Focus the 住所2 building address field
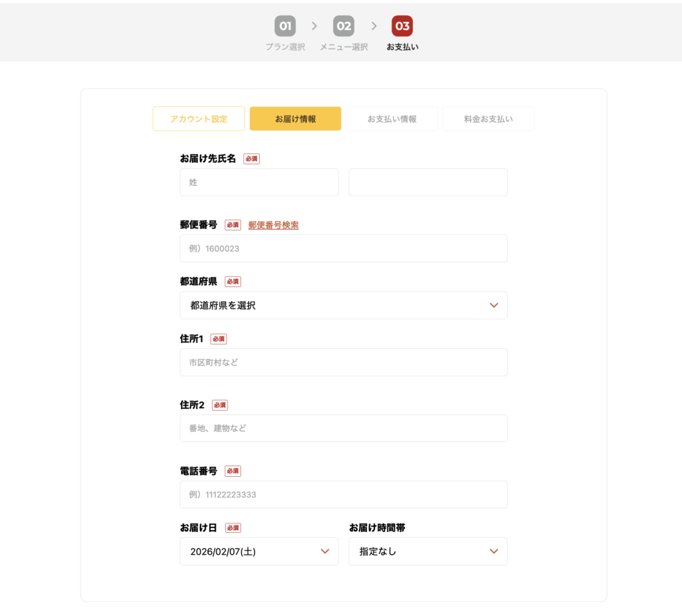682x616 pixels. (x=344, y=428)
